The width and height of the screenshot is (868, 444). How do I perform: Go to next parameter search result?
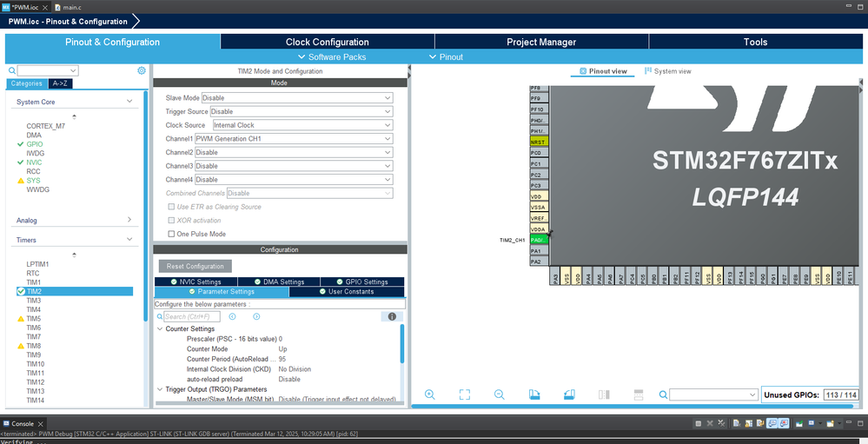256,316
